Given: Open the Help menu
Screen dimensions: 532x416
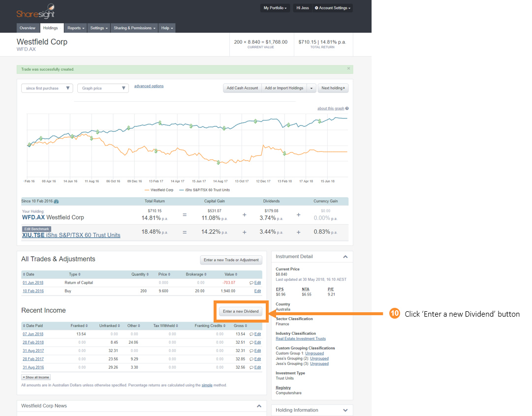Looking at the screenshot, I should 167,28.
